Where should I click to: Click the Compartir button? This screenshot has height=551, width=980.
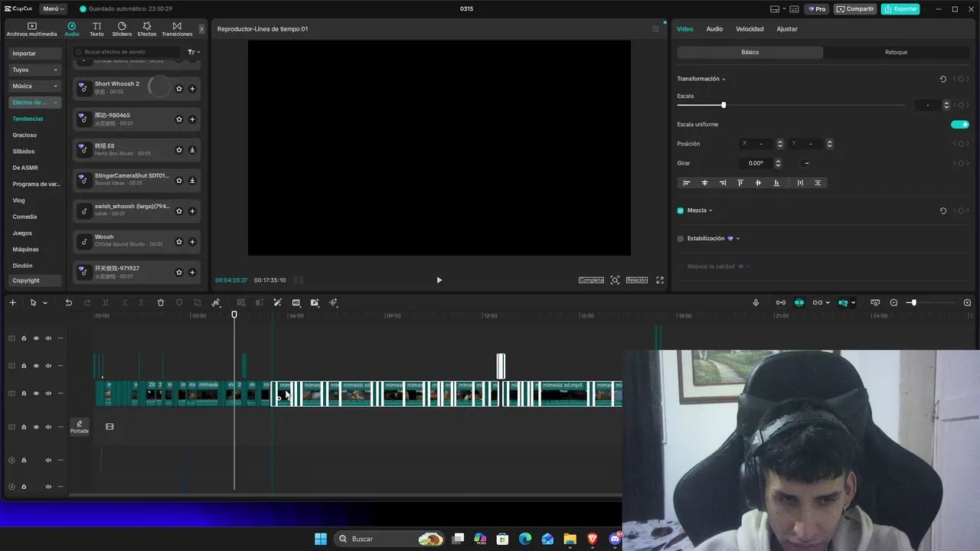pos(855,9)
